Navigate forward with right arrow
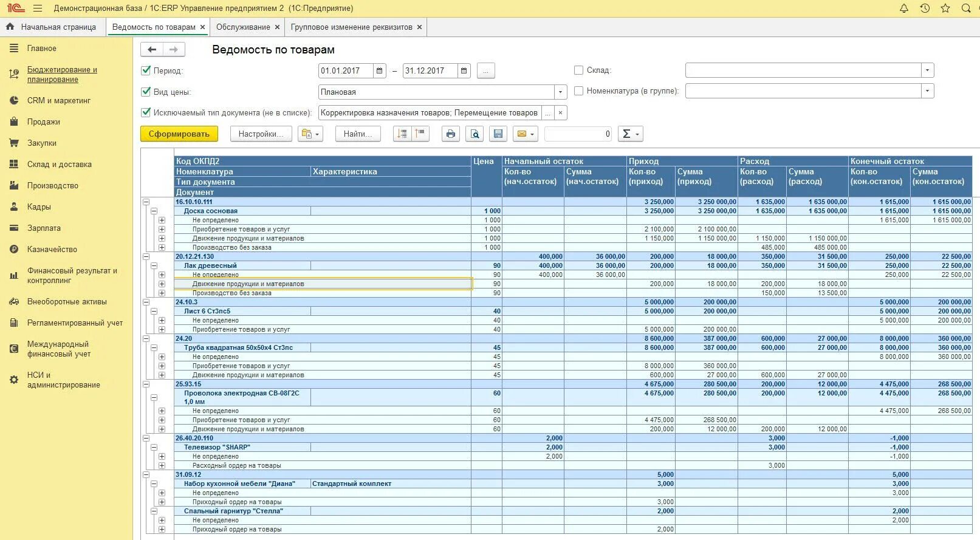Viewport: 980px width, 540px height. point(174,50)
